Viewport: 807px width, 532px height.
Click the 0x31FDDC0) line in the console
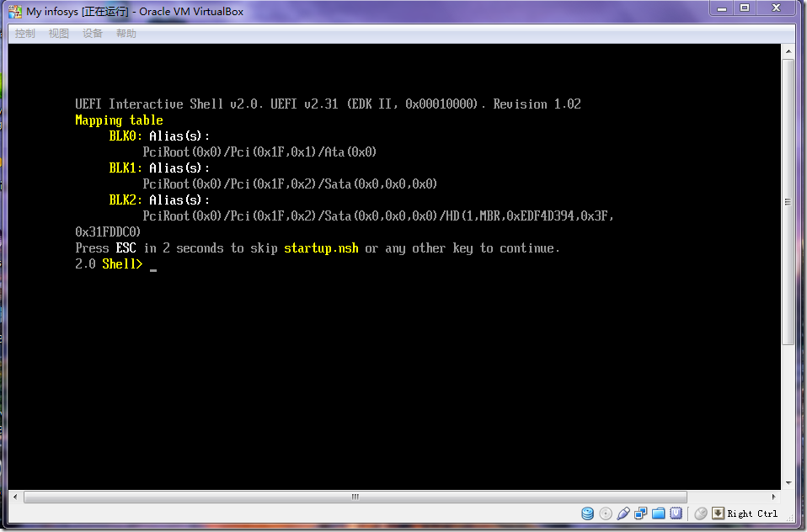pyautogui.click(x=108, y=232)
